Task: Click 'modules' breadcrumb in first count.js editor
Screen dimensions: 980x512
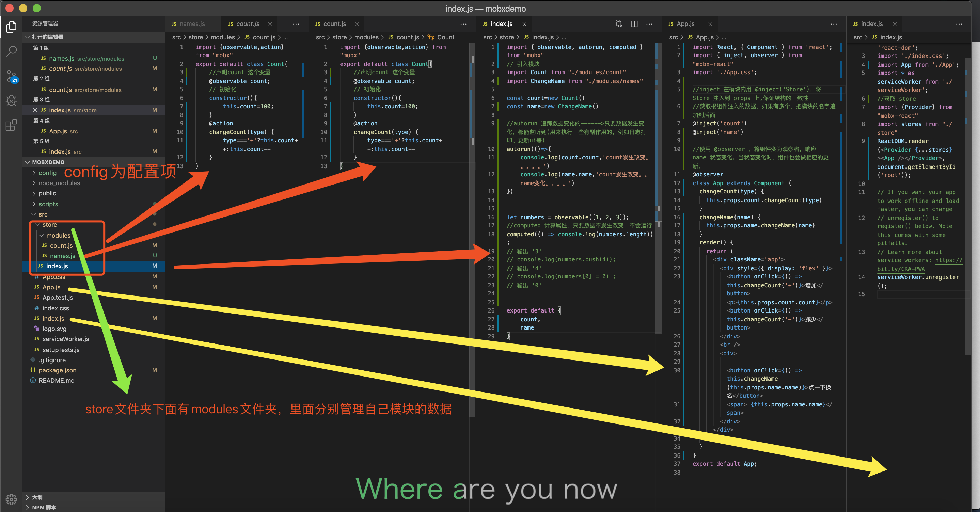Action: (223, 37)
